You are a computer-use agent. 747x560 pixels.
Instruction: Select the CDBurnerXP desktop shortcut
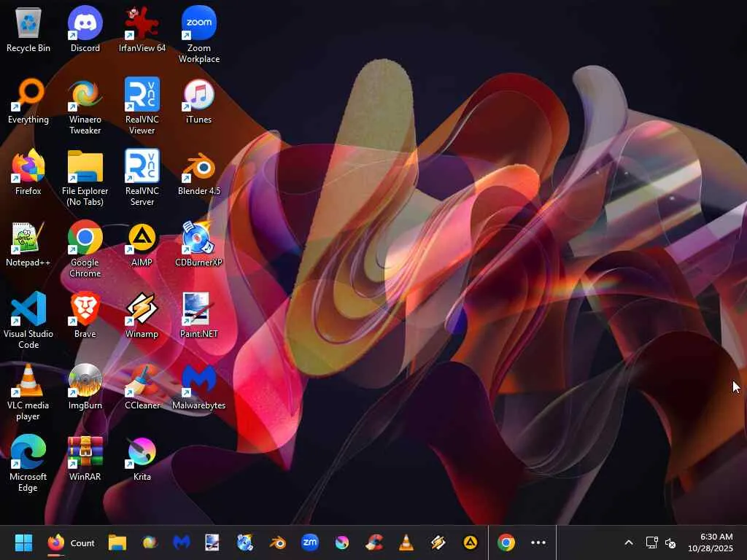tap(198, 244)
